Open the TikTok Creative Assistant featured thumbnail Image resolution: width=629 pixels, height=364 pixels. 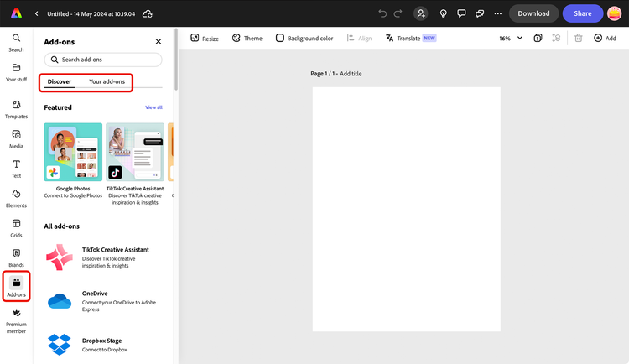(x=135, y=152)
